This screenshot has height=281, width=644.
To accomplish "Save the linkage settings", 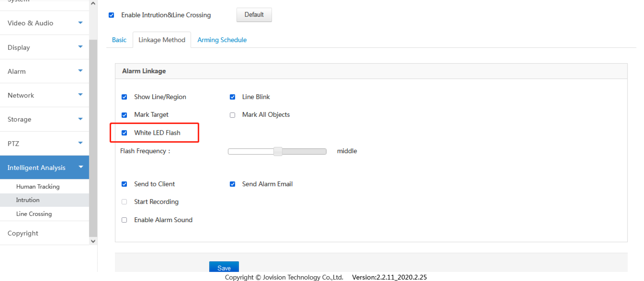I will click(224, 267).
